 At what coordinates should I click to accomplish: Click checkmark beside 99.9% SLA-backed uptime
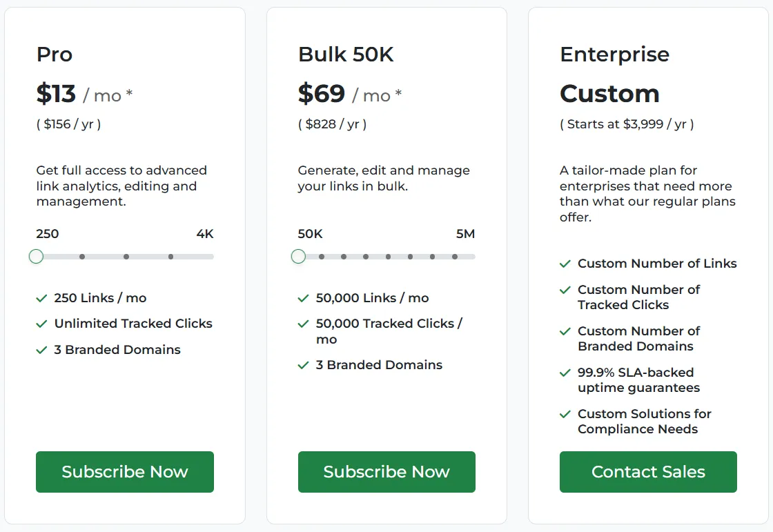tap(565, 373)
